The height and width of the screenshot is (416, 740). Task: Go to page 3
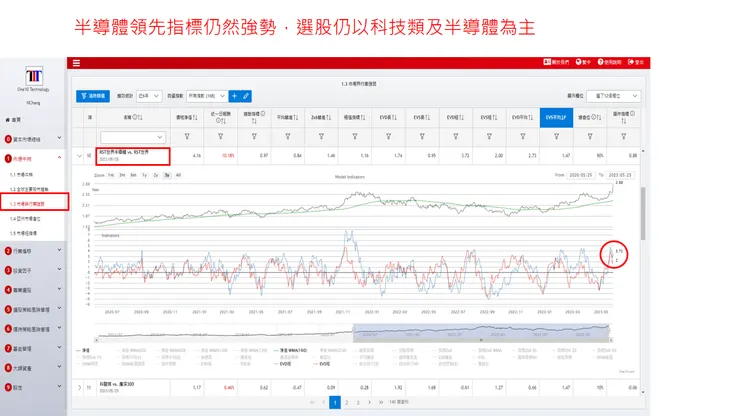pyautogui.click(x=358, y=402)
